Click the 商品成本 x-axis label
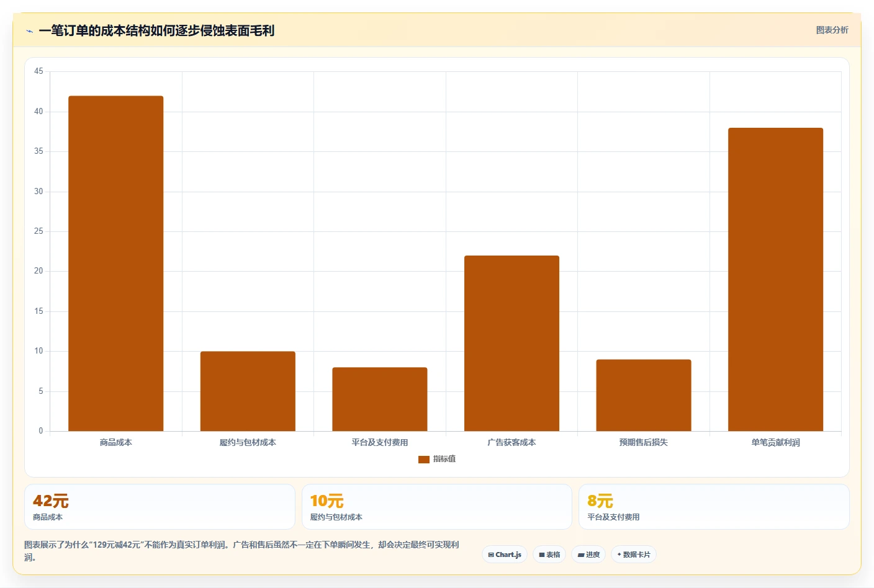Viewport: 874px width, 588px height. click(116, 442)
